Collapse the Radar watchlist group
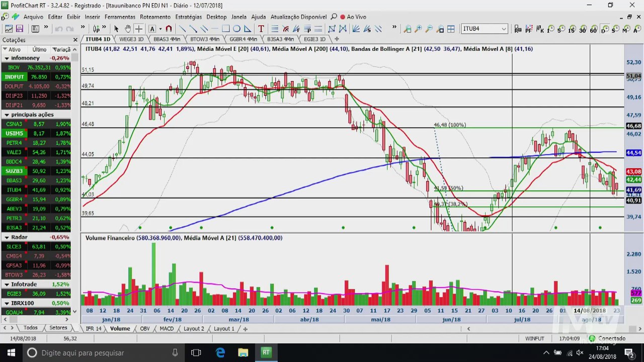This screenshot has width=644, height=362. pos(7,237)
